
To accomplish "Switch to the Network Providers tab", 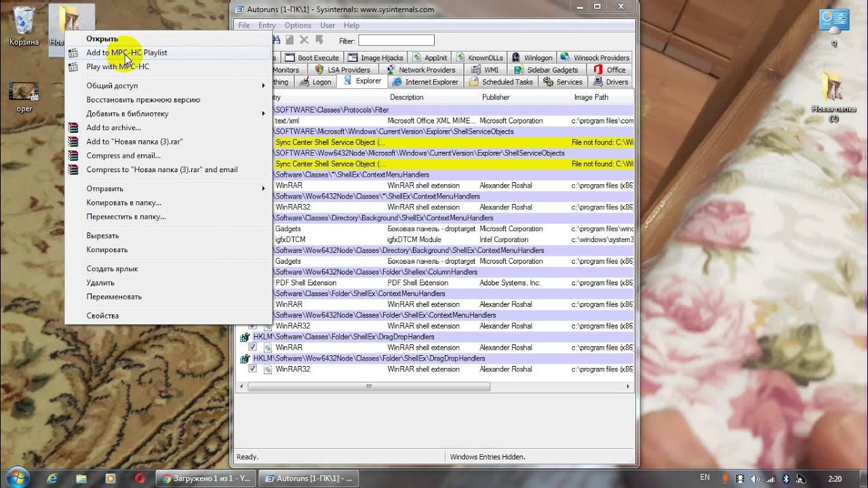I will (421, 70).
